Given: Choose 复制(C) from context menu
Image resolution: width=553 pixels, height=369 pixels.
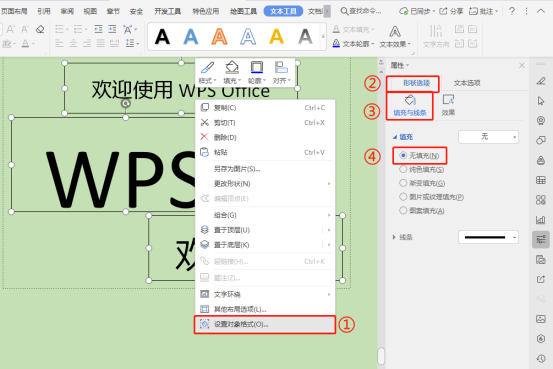Looking at the screenshot, I should [x=265, y=108].
